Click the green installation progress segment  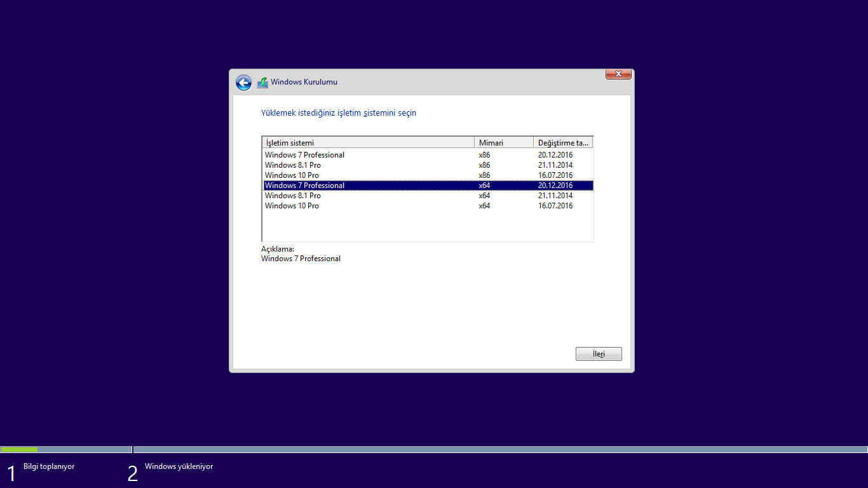tap(19, 449)
